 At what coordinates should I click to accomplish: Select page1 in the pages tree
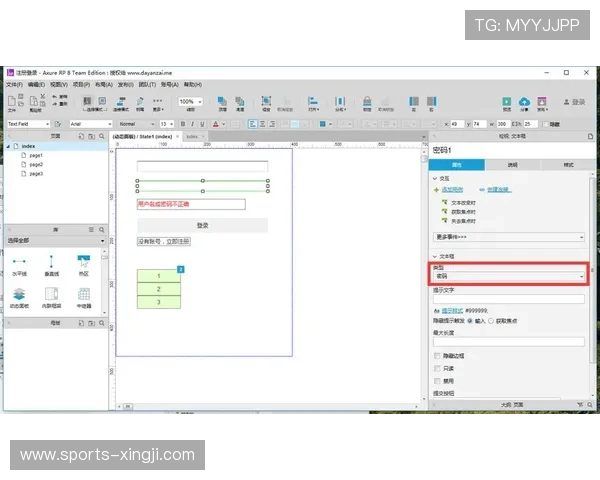(35, 155)
